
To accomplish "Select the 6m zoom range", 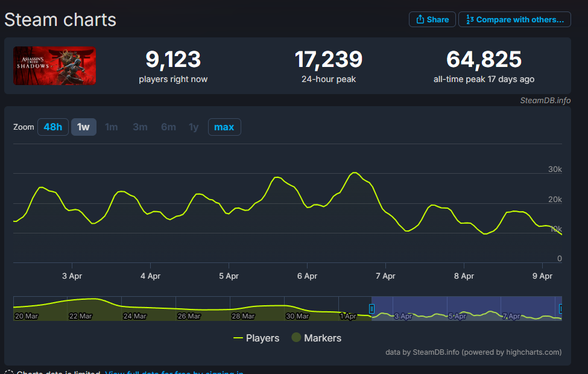I will pos(168,127).
